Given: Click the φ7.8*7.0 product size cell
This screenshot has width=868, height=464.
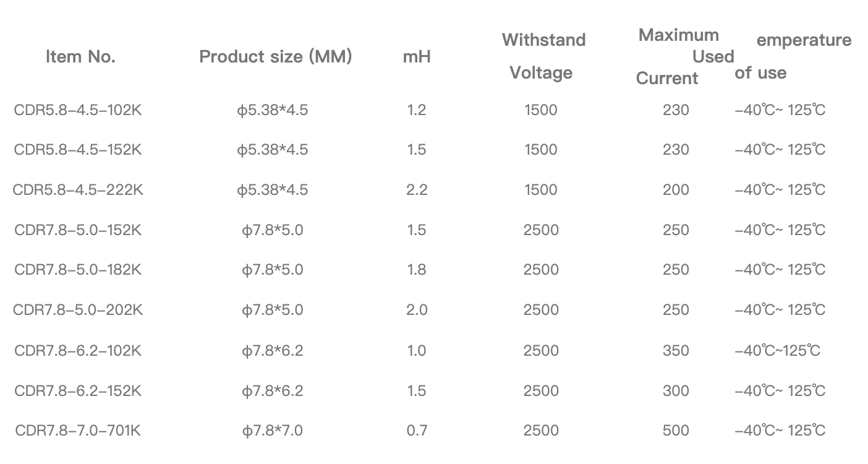Looking at the screenshot, I should [272, 431].
